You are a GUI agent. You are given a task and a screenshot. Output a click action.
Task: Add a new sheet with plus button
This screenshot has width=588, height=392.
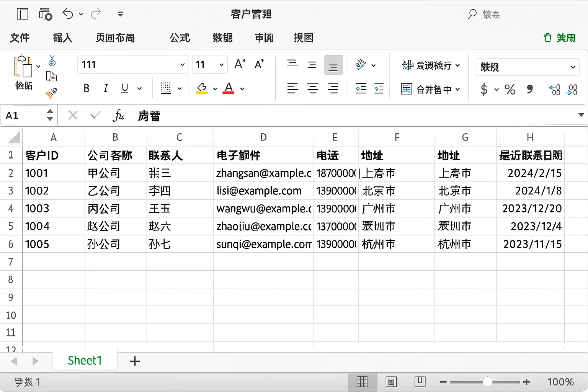click(x=135, y=361)
